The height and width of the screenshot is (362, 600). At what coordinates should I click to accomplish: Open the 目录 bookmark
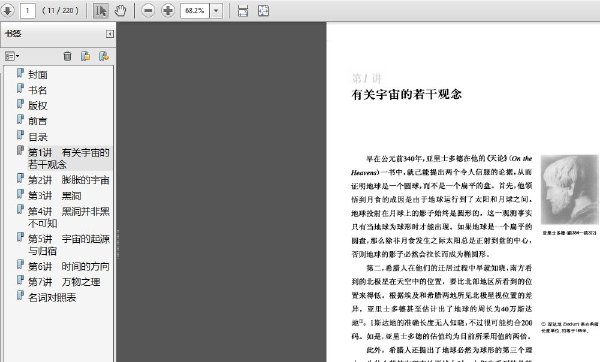tap(38, 137)
